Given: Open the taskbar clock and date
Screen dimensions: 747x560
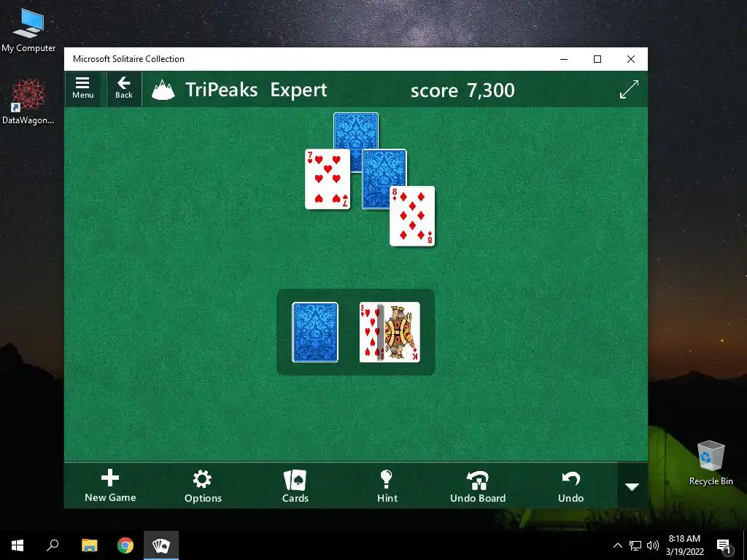Looking at the screenshot, I should (684, 545).
